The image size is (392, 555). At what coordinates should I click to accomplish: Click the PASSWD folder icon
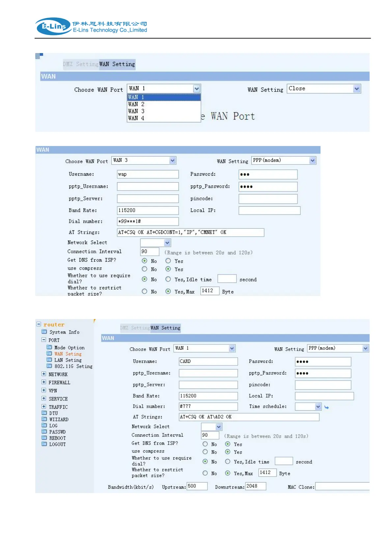[x=44, y=431]
